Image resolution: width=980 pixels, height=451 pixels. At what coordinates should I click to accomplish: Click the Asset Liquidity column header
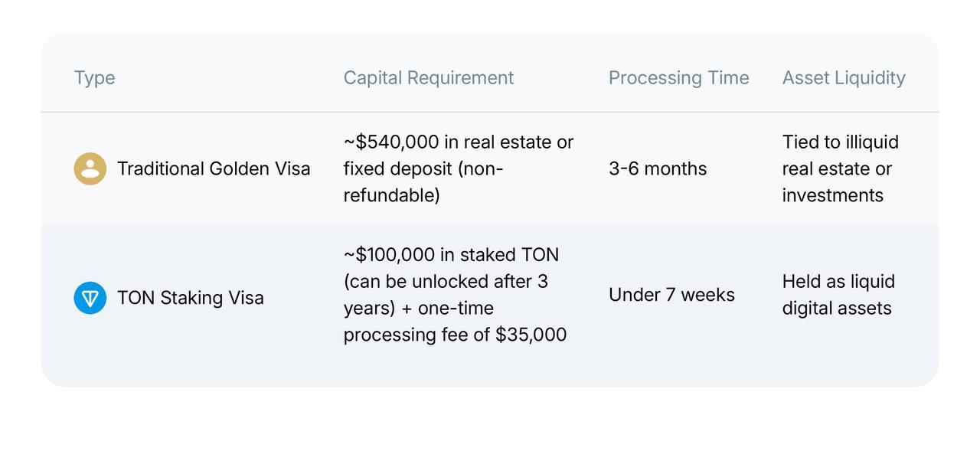[844, 77]
